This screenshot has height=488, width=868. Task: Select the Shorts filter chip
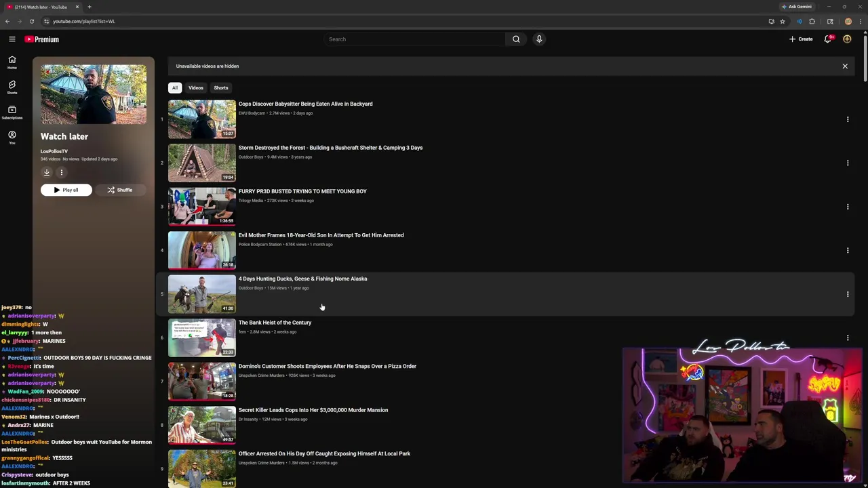[x=221, y=87]
